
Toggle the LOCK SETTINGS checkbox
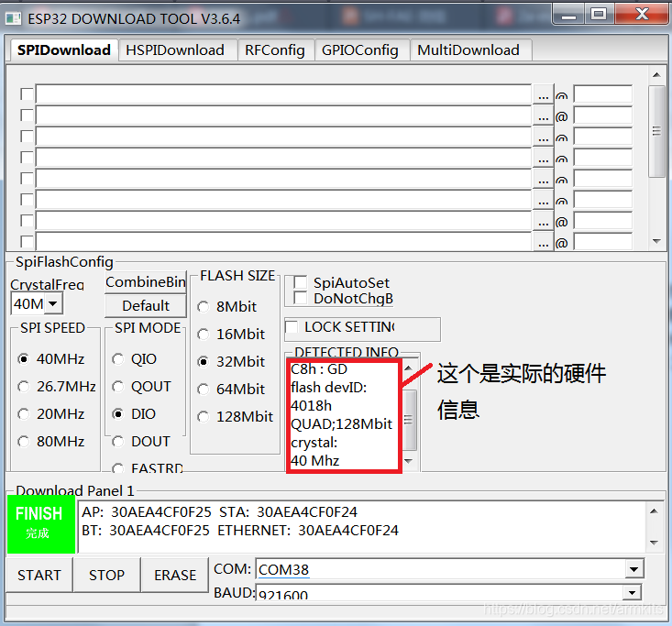pos(292,327)
